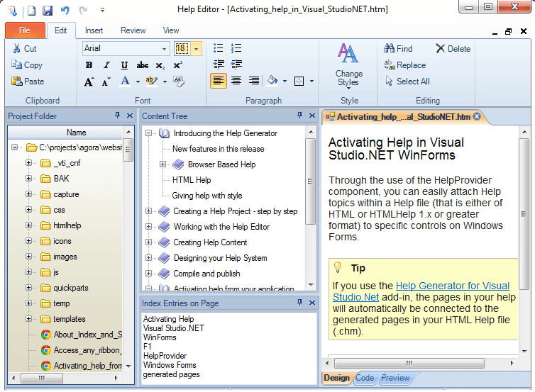Apply italic formatting
The width and height of the screenshot is (535, 392).
point(106,65)
